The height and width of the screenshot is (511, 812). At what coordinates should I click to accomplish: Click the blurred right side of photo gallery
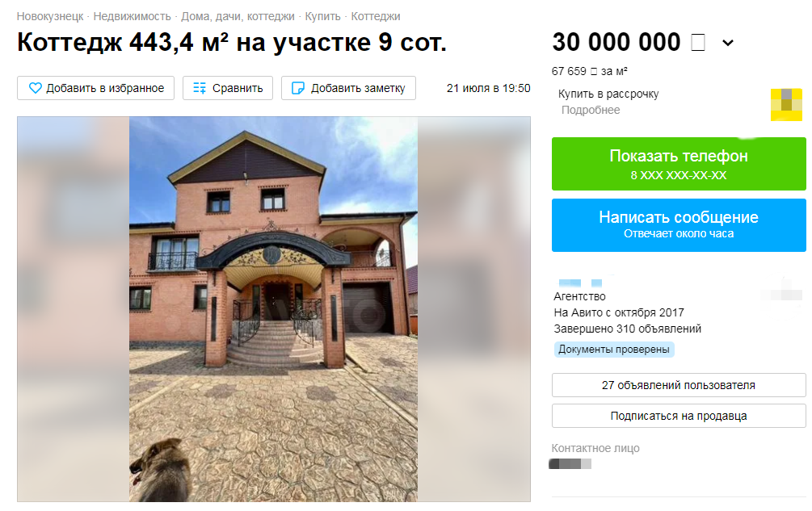point(473,309)
